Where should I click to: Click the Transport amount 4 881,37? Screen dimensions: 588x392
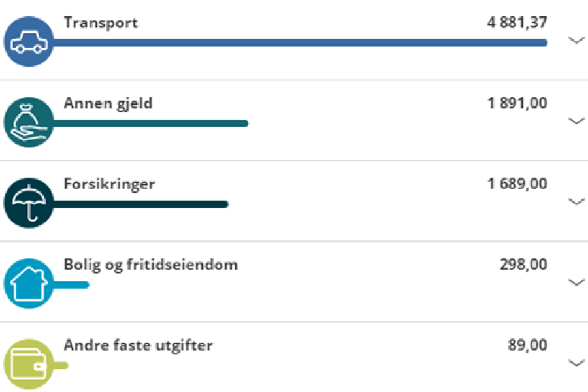pyautogui.click(x=517, y=23)
